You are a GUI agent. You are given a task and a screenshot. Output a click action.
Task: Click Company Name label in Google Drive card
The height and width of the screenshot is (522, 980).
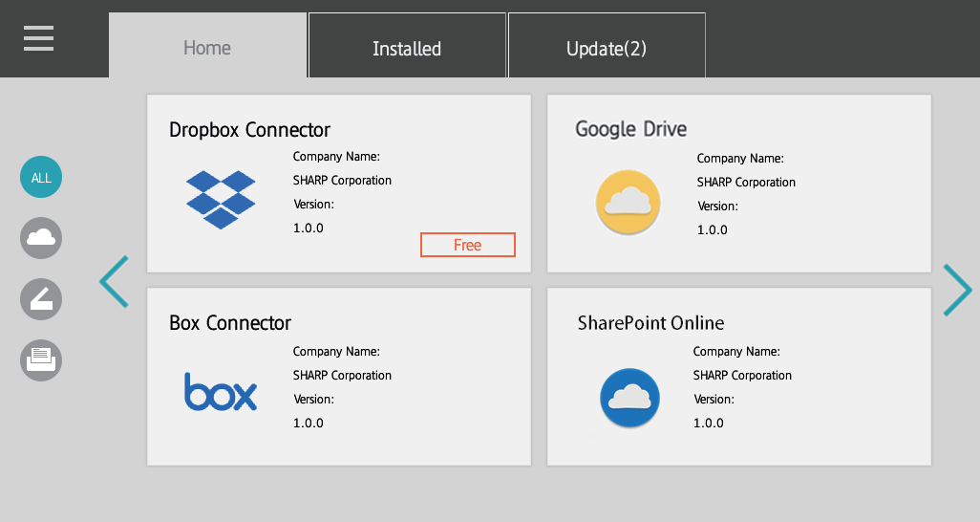click(x=740, y=159)
